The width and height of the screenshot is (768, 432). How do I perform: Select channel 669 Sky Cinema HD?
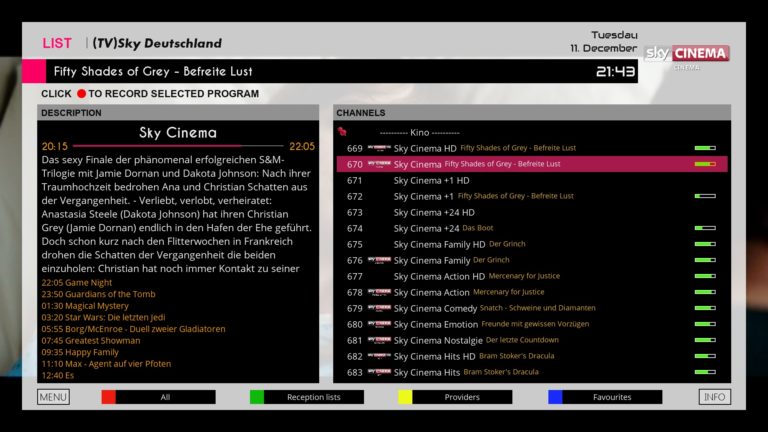click(x=532, y=148)
